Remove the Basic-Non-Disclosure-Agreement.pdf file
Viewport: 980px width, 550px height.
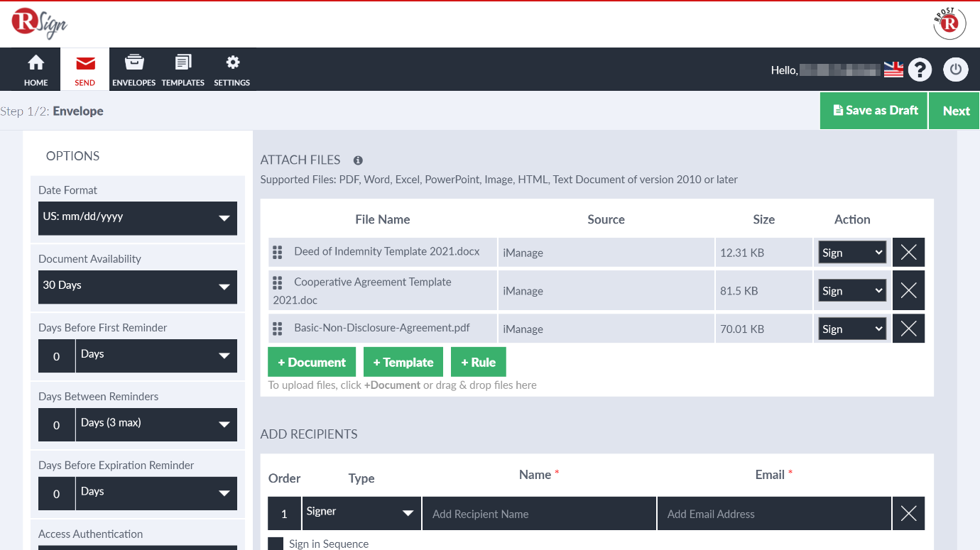click(x=908, y=329)
